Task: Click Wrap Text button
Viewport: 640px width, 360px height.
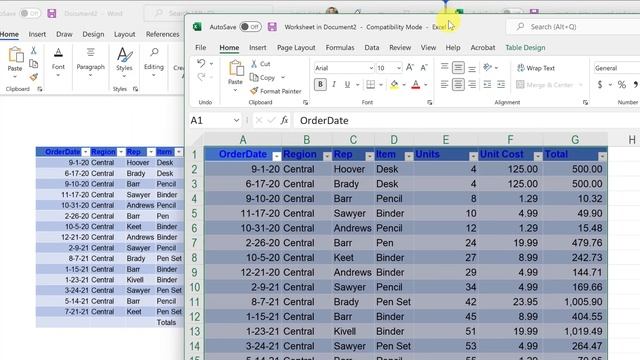Action: [536, 68]
